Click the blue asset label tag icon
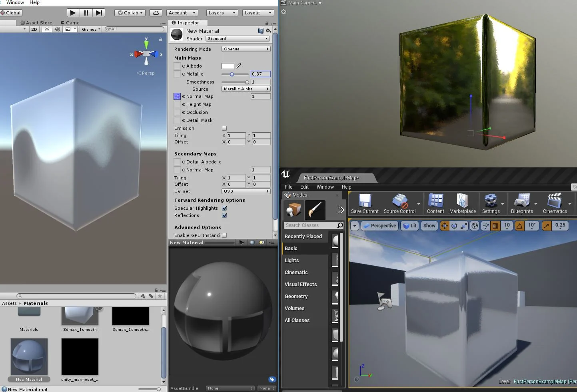This screenshot has height=392, width=577. pos(272,379)
